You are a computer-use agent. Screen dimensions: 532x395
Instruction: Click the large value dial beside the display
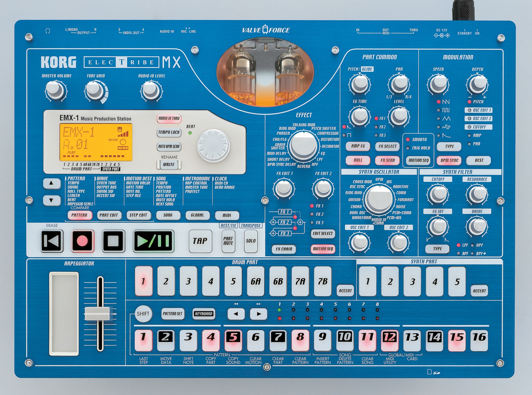point(213,146)
